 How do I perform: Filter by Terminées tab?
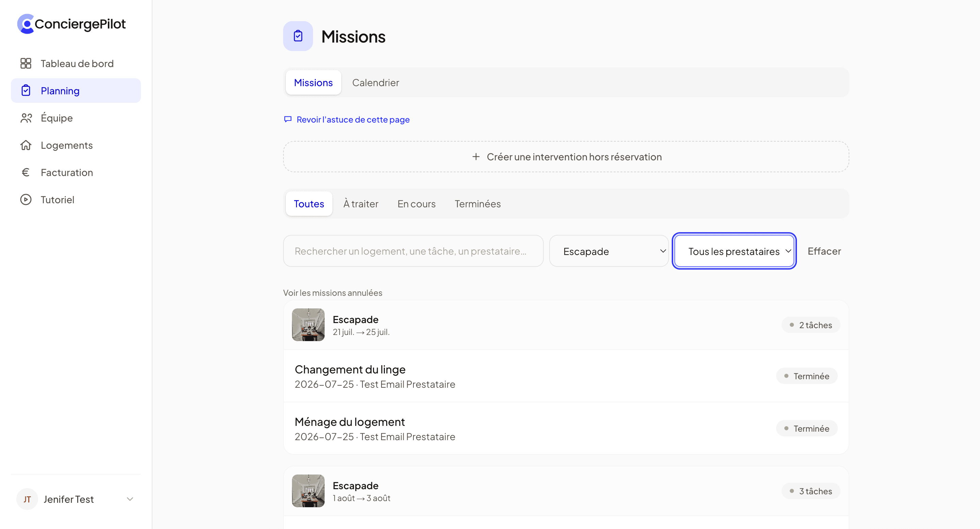coord(477,204)
